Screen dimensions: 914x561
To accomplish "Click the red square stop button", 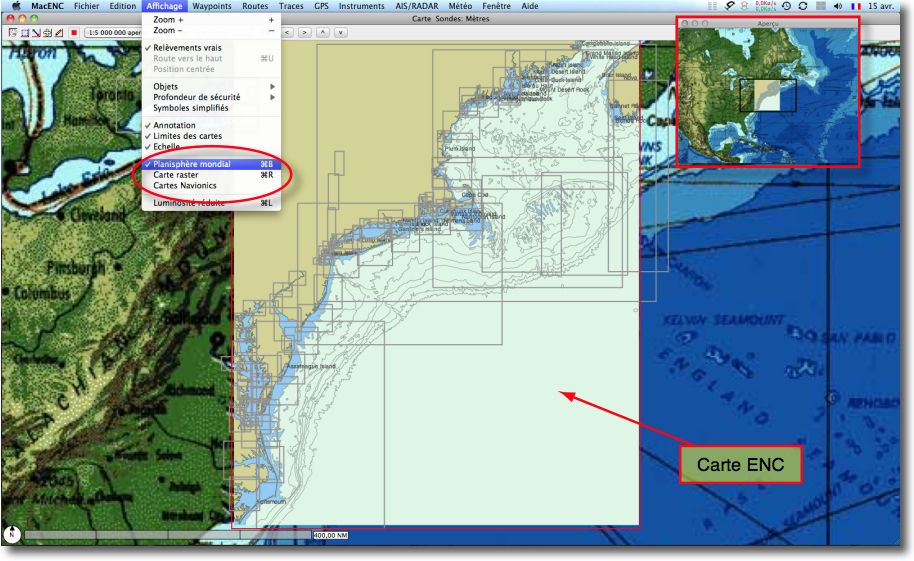I will pos(74,33).
